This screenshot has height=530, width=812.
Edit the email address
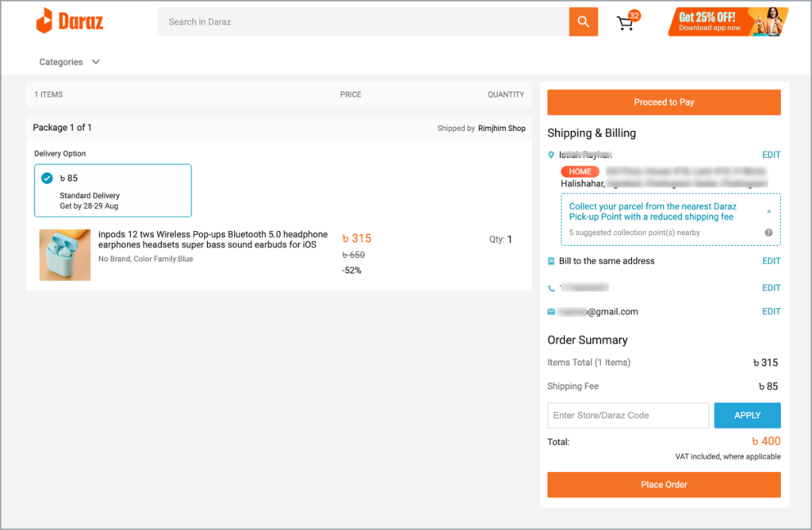pyautogui.click(x=771, y=311)
